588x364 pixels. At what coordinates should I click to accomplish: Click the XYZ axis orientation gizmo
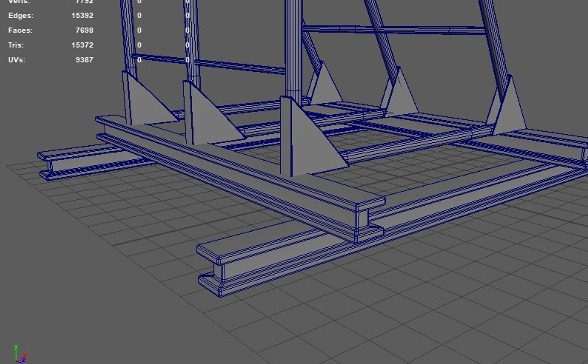tap(20, 354)
